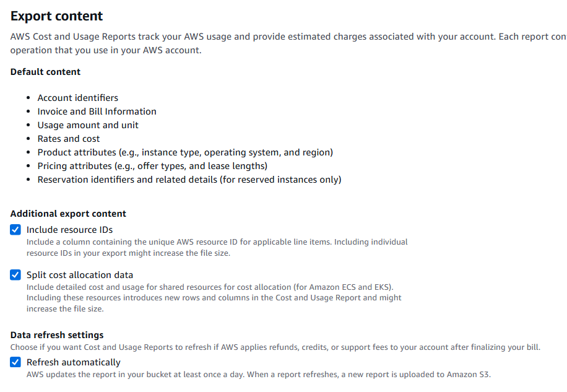
Task: Click the "Split cost allocation data" label
Action: point(79,275)
